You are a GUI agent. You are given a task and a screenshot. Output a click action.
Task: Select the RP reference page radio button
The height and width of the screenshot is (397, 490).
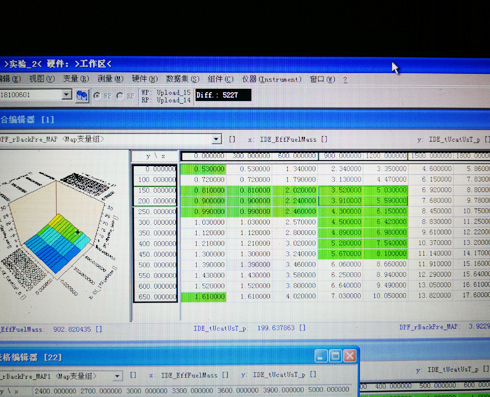pyautogui.click(x=120, y=96)
